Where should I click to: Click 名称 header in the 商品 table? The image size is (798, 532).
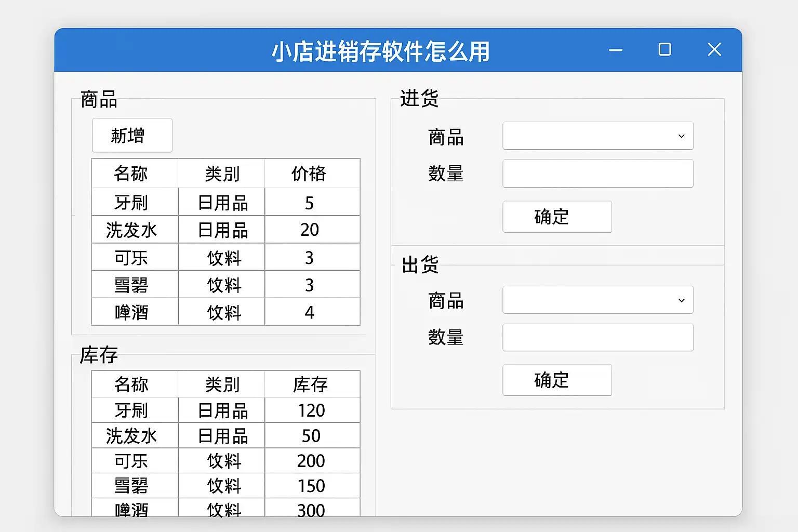pyautogui.click(x=132, y=174)
